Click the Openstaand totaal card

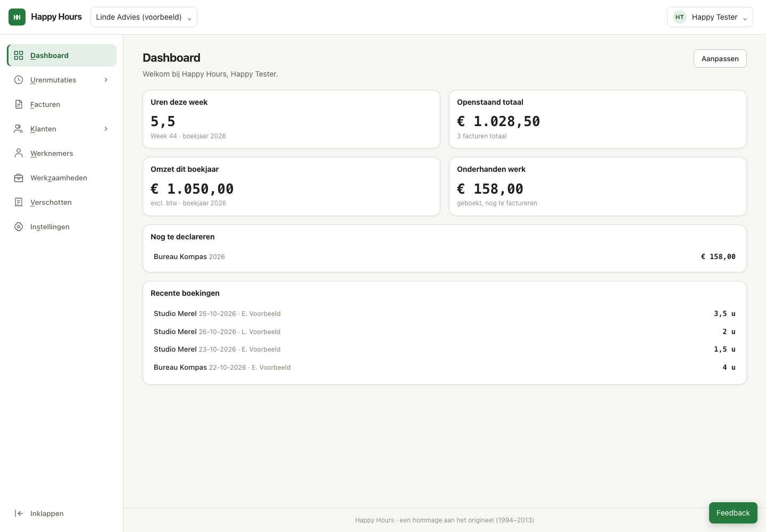[598, 119]
